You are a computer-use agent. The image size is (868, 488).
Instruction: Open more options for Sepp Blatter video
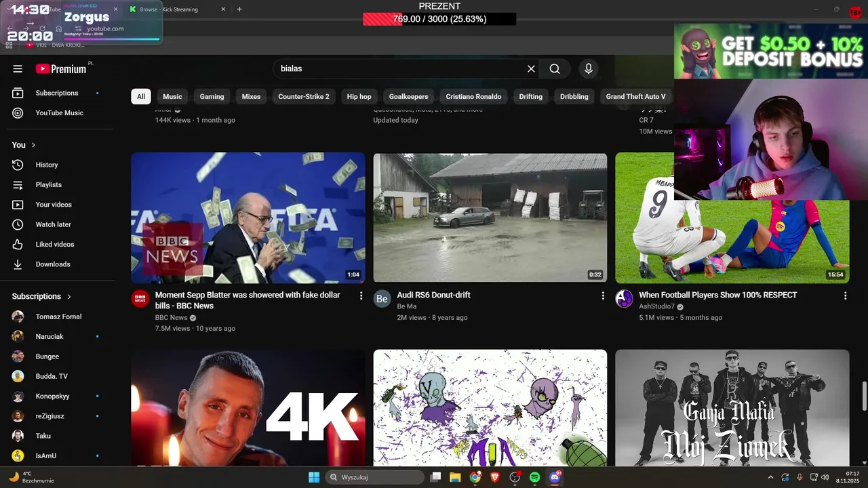[x=361, y=296]
